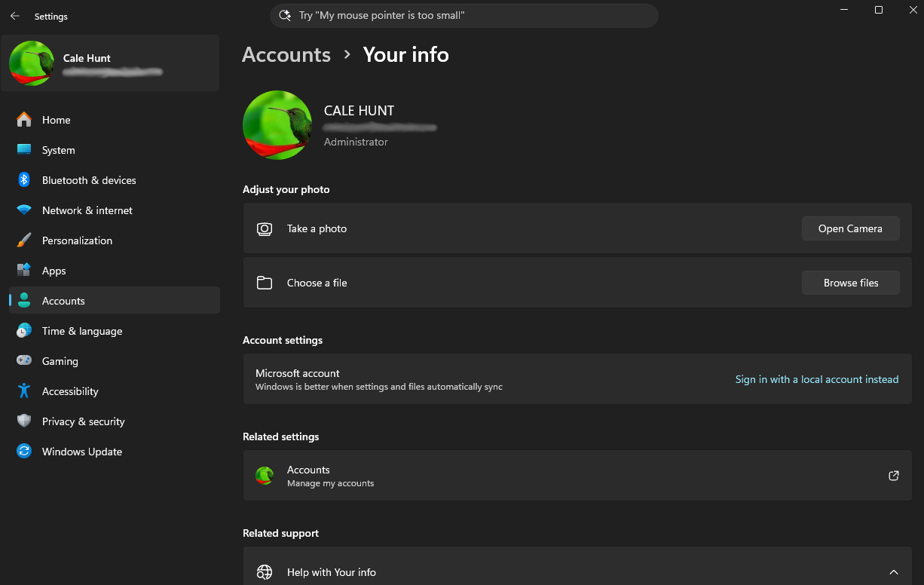
Task: Click the Help with Your info text
Action: [332, 572]
